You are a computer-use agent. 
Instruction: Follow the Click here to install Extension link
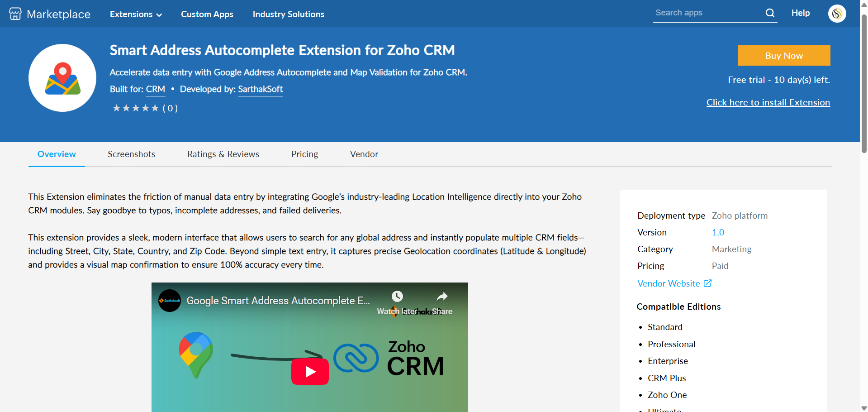(x=768, y=102)
